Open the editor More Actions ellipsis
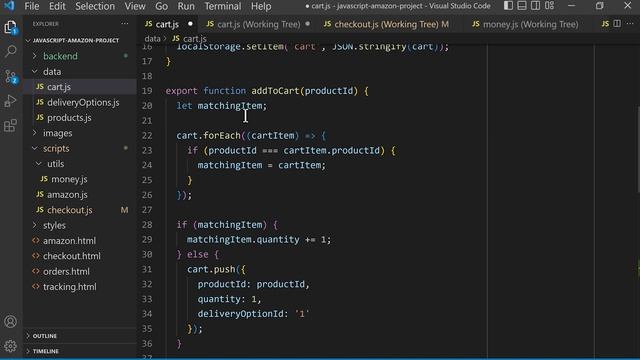640x360 pixels. 630,24
